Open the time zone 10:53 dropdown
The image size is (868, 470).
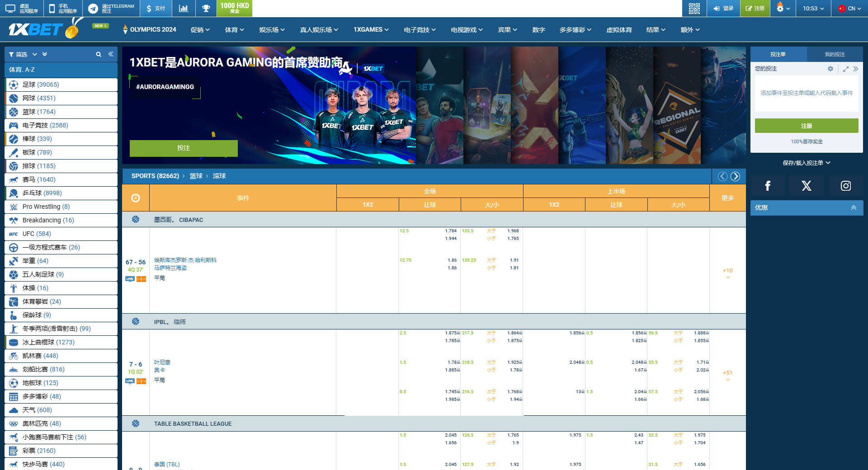click(813, 8)
